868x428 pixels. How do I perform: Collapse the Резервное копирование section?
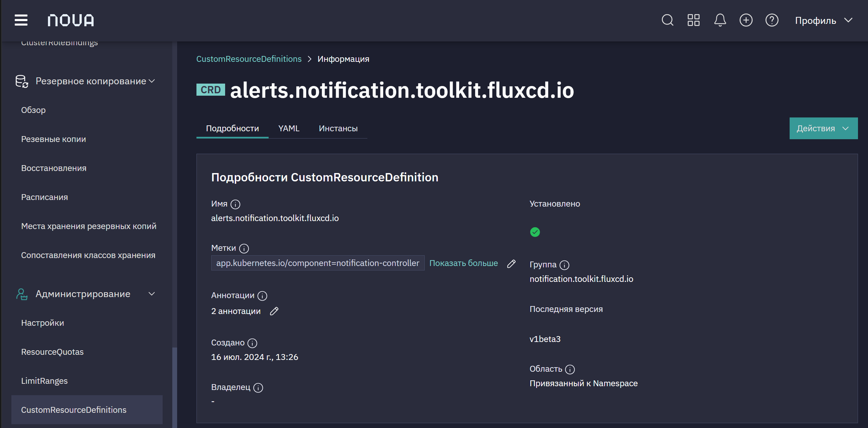[x=152, y=81]
